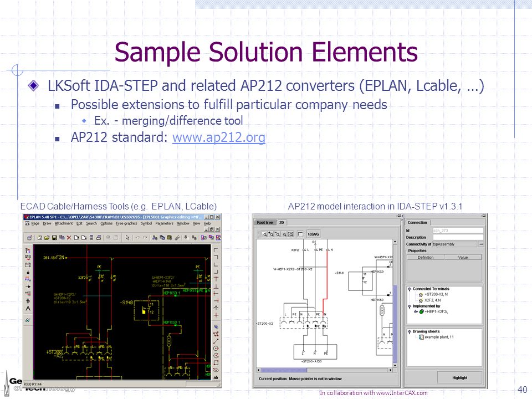Click the Description input field
Viewport: 532px width, 399px height.
tap(458, 237)
